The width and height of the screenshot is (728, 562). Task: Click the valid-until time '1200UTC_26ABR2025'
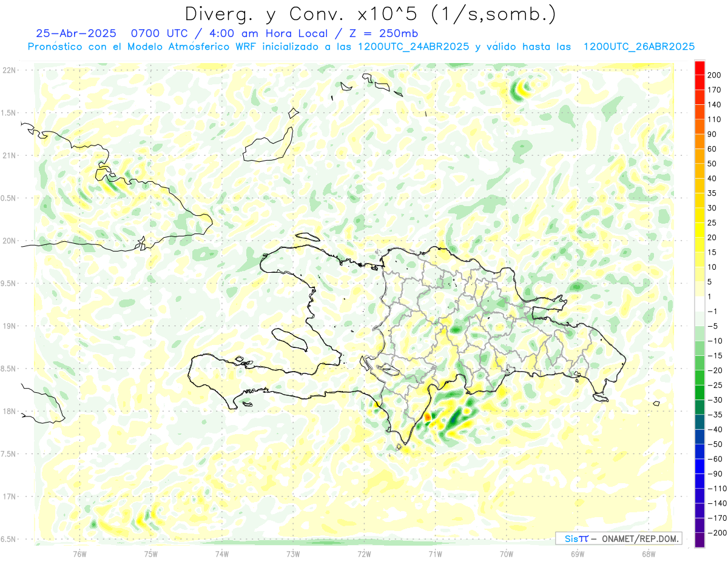click(x=639, y=47)
